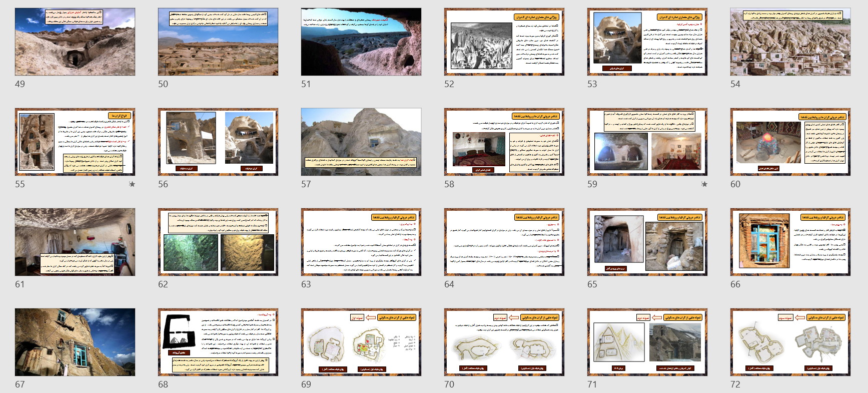
Task: Choose slide 66 with blue window photo
Action: [x=790, y=242]
